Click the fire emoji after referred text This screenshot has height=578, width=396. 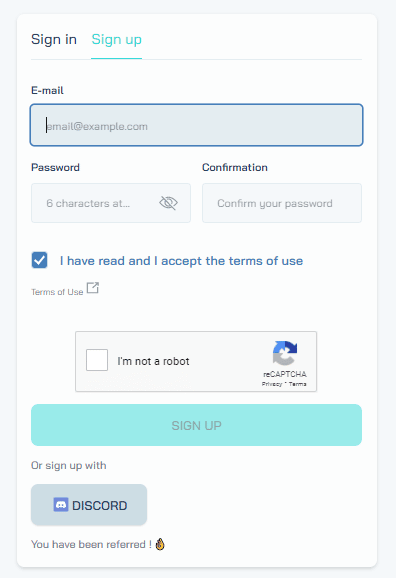pos(160,544)
